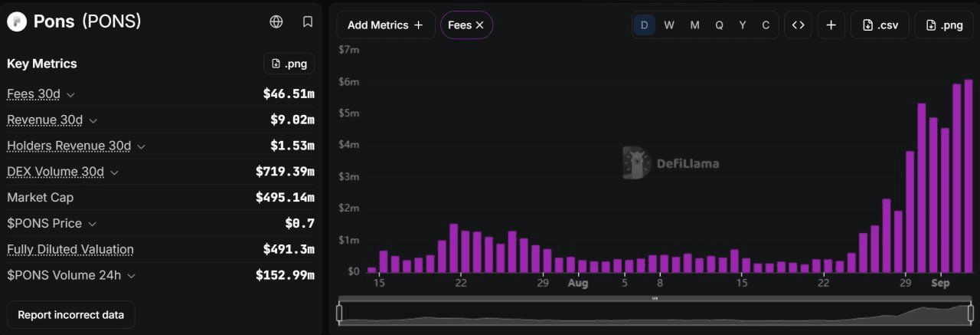Viewport: 980px width, 335px height.
Task: Bookmark the Pons protocol
Action: click(x=308, y=21)
